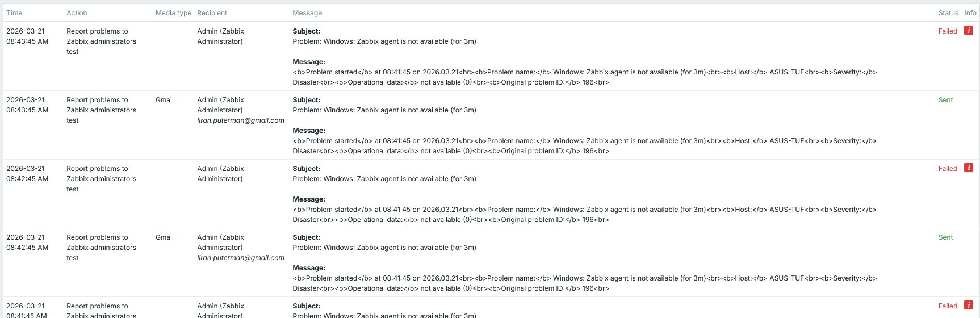980x318 pixels.
Task: Click the red info icon for the 08:43:45 failed row
Action: (969, 31)
